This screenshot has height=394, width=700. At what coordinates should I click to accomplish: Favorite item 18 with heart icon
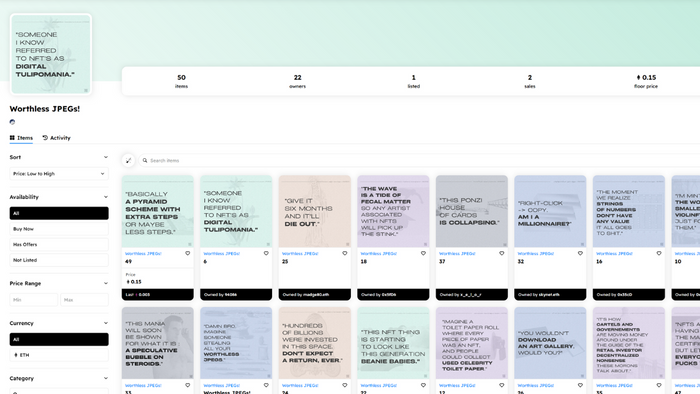pyautogui.click(x=423, y=253)
